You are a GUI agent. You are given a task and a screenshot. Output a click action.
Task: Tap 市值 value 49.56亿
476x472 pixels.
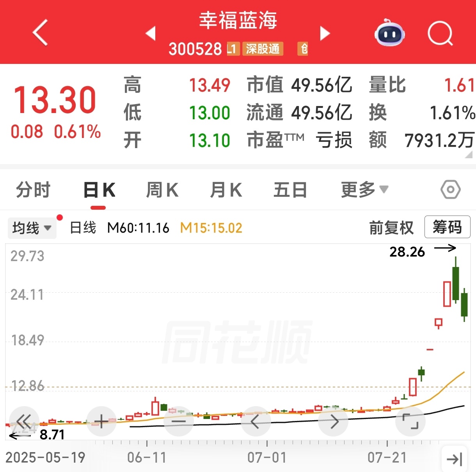pyautogui.click(x=321, y=85)
